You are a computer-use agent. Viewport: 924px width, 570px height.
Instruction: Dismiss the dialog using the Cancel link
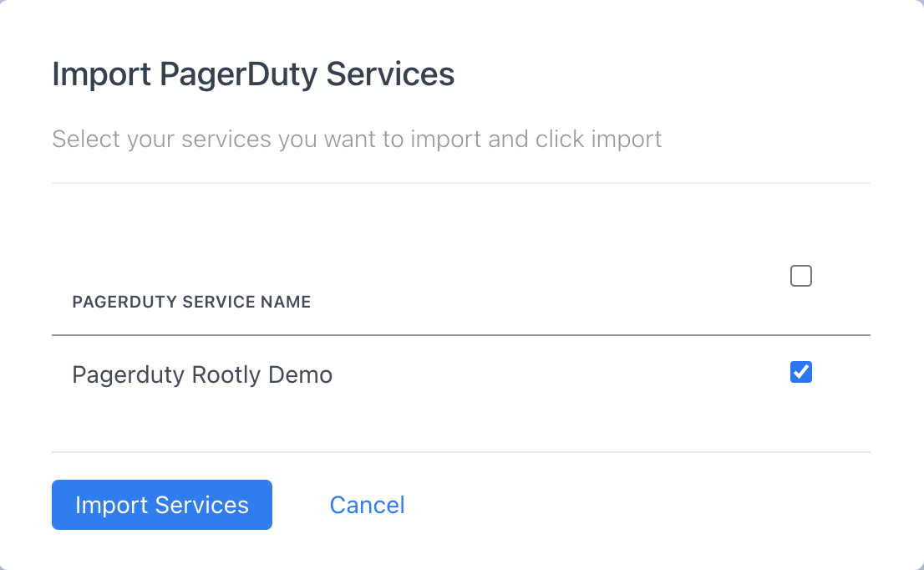[367, 505]
